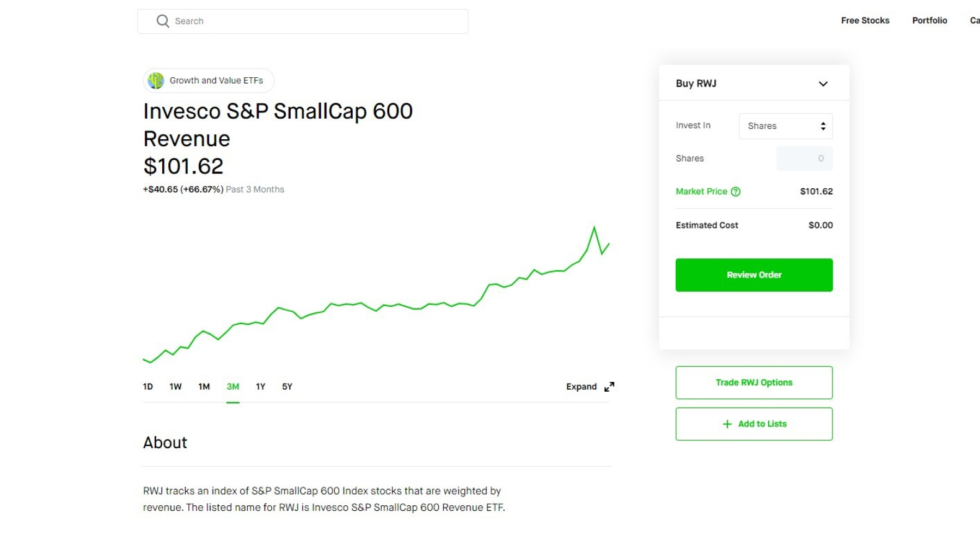This screenshot has width=980, height=544.
Task: Select the 1D chart range
Action: tap(148, 387)
